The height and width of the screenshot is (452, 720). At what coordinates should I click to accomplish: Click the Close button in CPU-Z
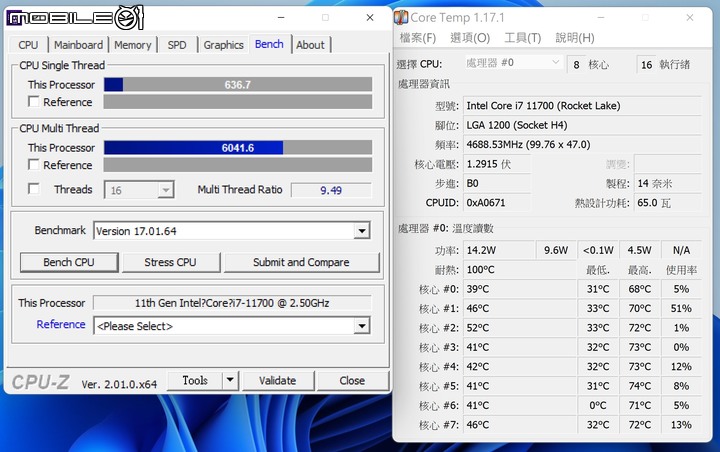tap(352, 381)
